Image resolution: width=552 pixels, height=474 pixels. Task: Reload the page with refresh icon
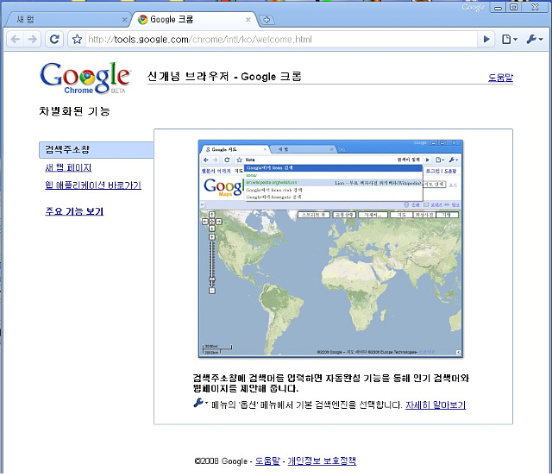[x=54, y=39]
